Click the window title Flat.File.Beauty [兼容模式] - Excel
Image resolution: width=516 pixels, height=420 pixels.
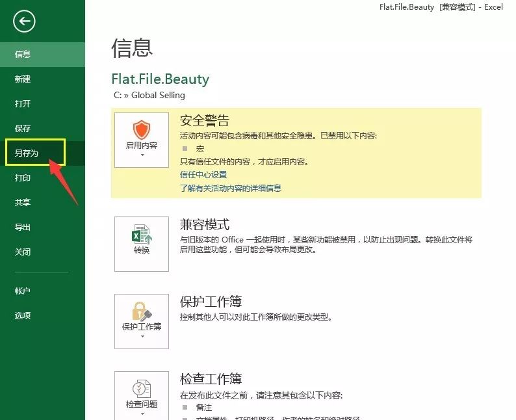tap(441, 7)
